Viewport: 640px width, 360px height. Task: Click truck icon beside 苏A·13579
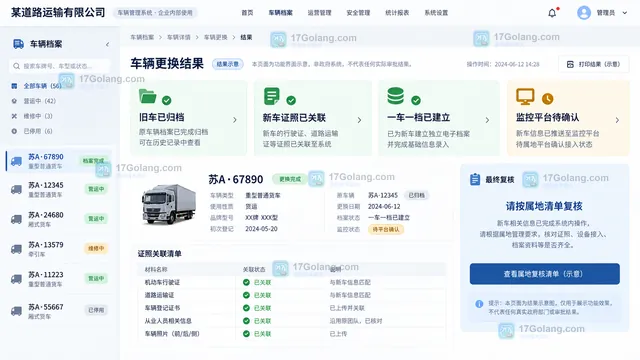16,249
